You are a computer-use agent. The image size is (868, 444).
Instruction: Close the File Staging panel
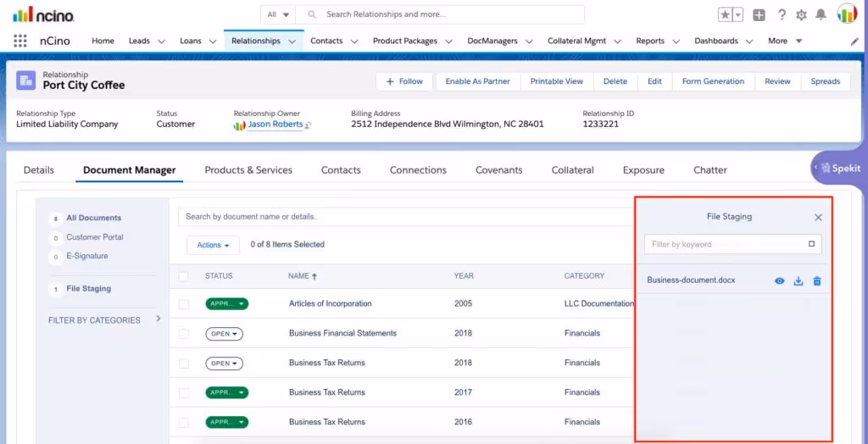pyautogui.click(x=818, y=218)
